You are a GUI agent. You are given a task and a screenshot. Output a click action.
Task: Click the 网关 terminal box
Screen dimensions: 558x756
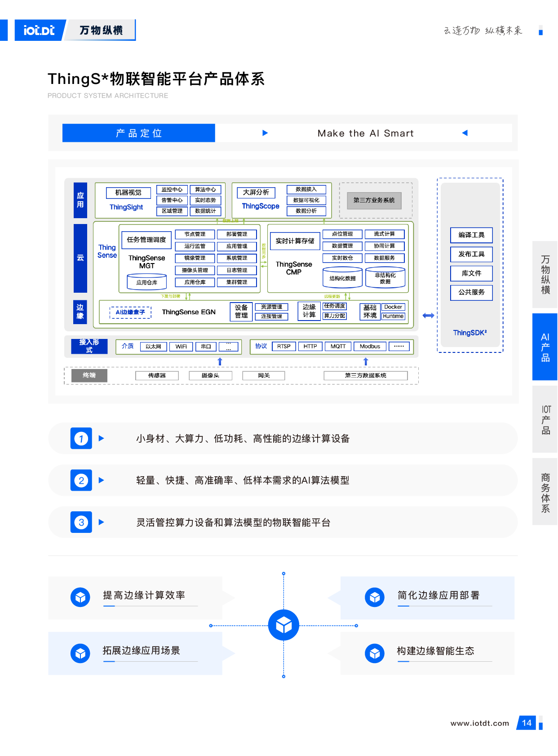pyautogui.click(x=264, y=376)
